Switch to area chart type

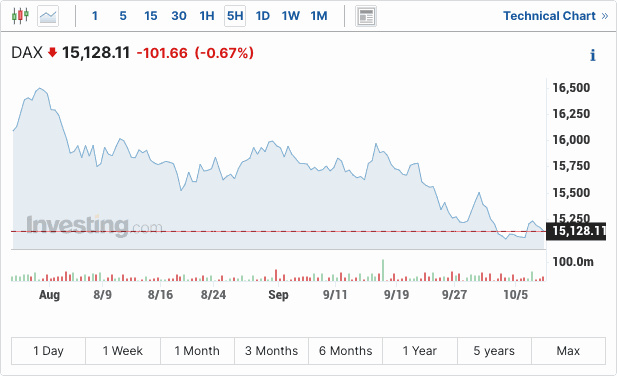[48, 16]
